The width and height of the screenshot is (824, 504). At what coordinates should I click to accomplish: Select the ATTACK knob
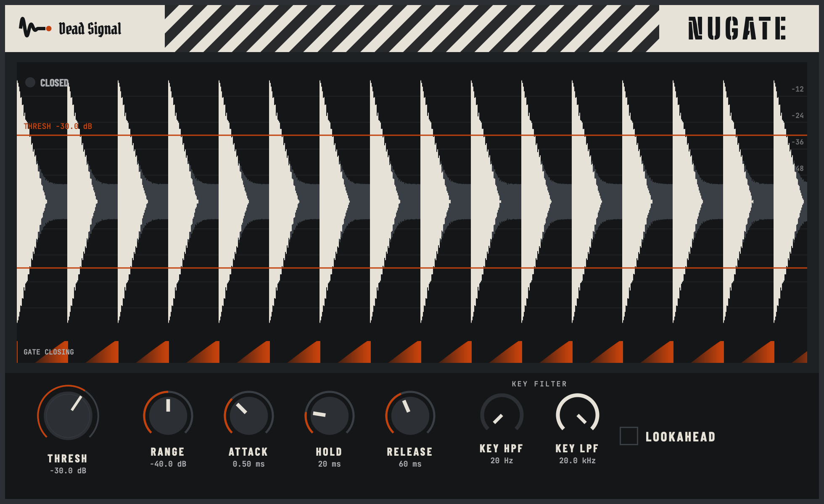(248, 416)
